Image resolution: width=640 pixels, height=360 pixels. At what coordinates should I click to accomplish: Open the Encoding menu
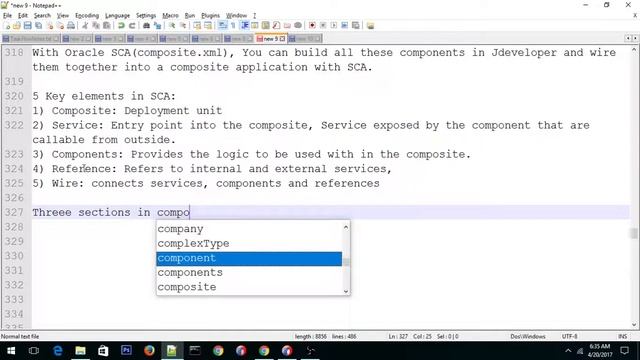click(x=87, y=16)
